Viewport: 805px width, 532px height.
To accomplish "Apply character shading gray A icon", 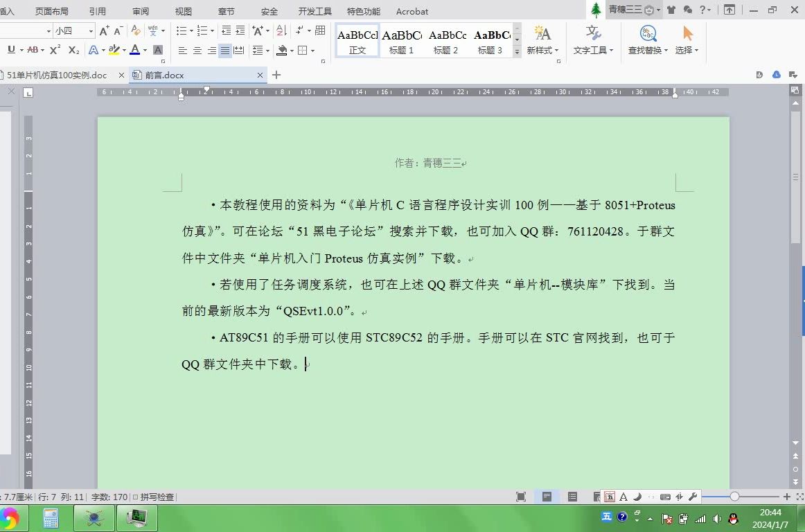I will tap(158, 50).
